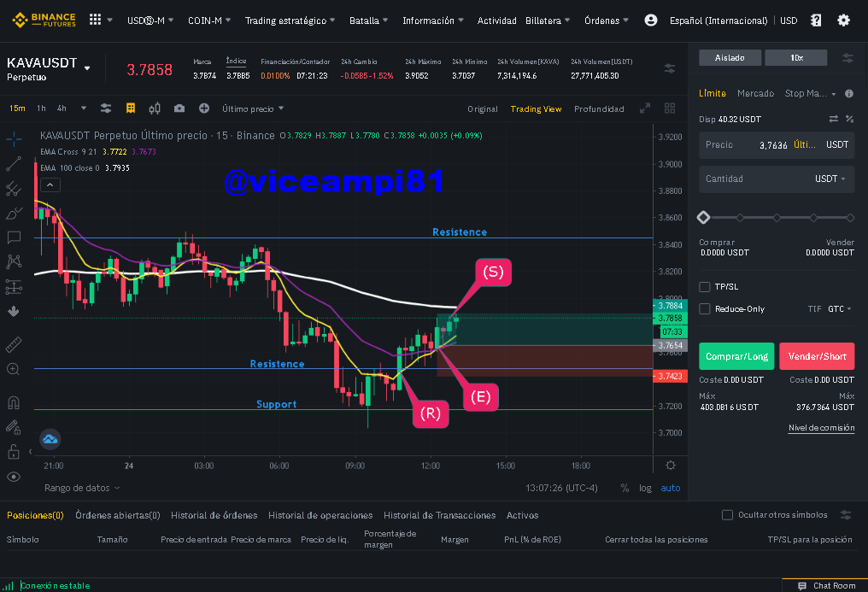Check Ocultar otros símbolos box

(727, 515)
